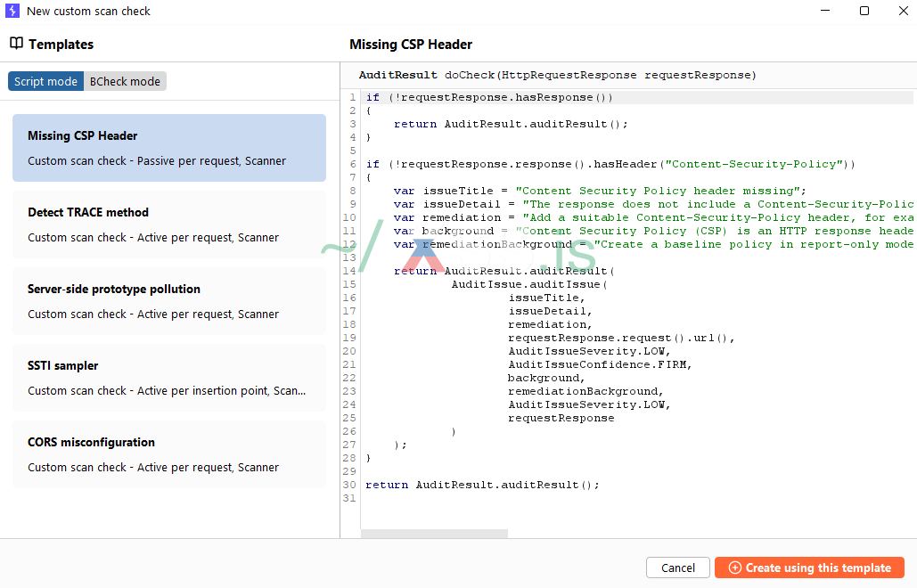
Task: Click the final return AuditResult.auditResult() on line 30
Action: (482, 486)
